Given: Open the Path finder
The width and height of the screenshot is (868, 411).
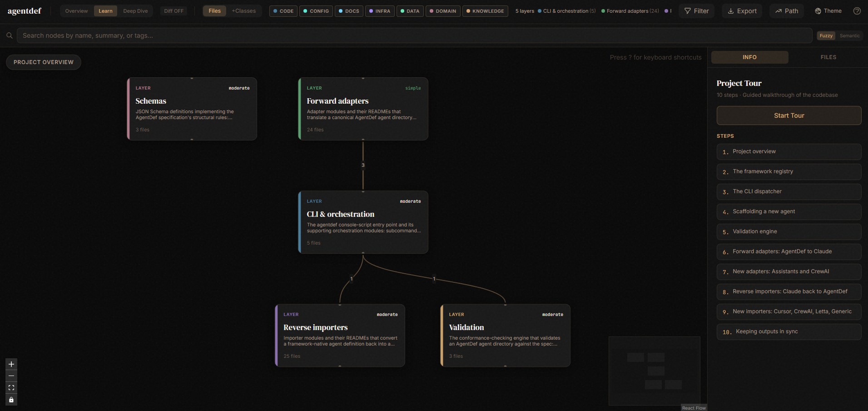Looking at the screenshot, I should click(787, 11).
